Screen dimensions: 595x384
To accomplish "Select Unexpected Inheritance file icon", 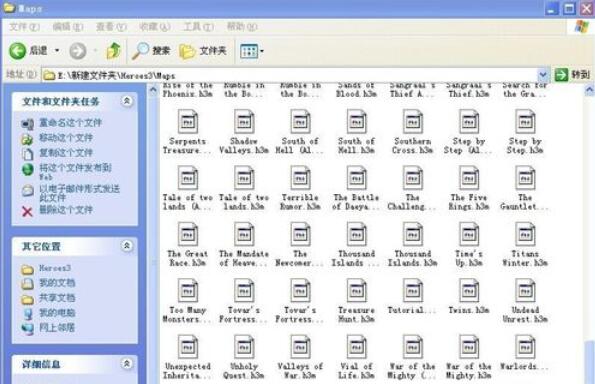I will click(188, 347).
